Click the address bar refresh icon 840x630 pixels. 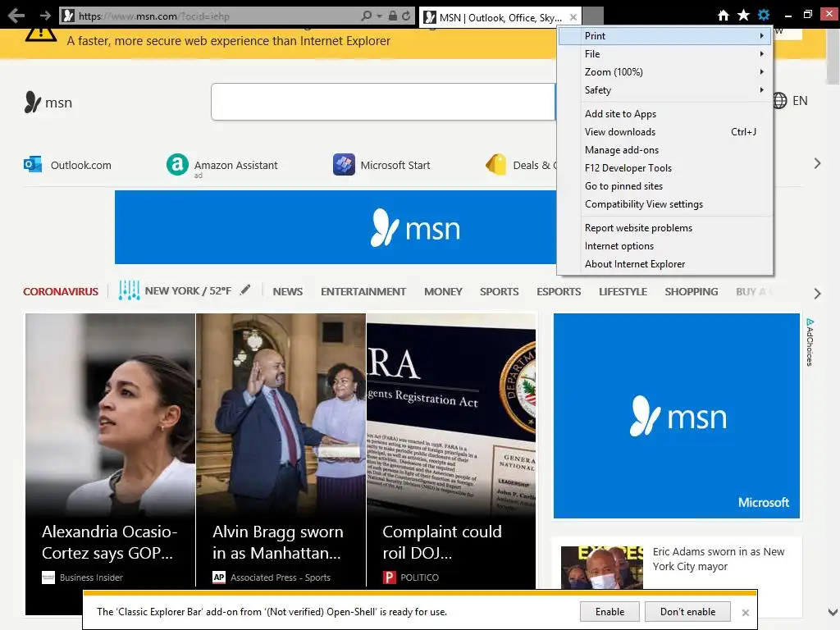point(406,16)
